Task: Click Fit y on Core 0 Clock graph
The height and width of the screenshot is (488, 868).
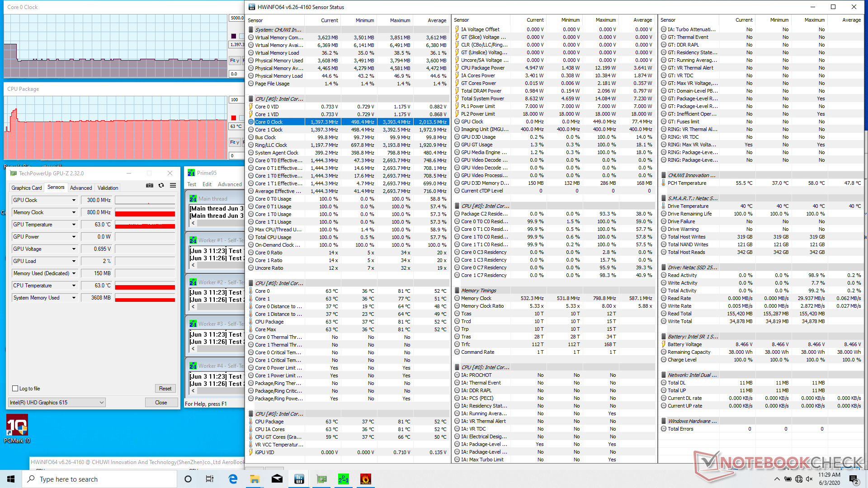Action: click(235, 61)
